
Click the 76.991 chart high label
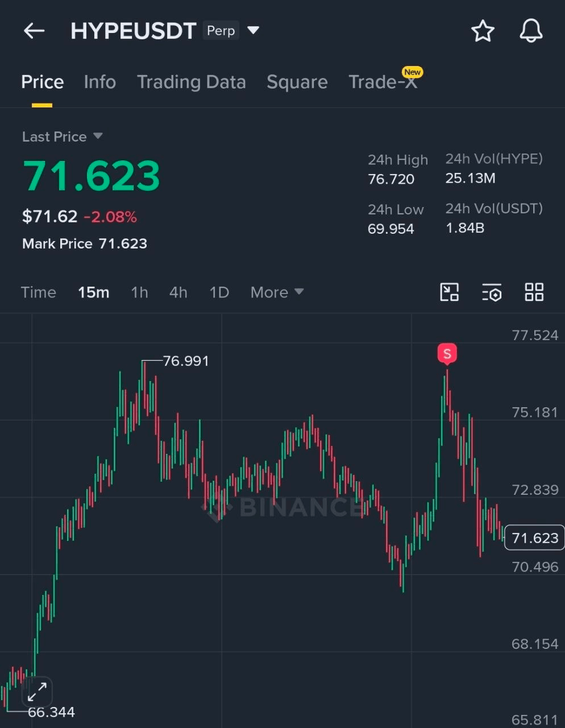[186, 361]
